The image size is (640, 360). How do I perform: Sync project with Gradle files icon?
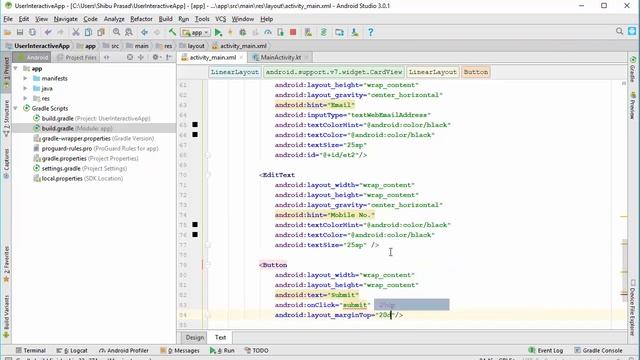(324, 32)
